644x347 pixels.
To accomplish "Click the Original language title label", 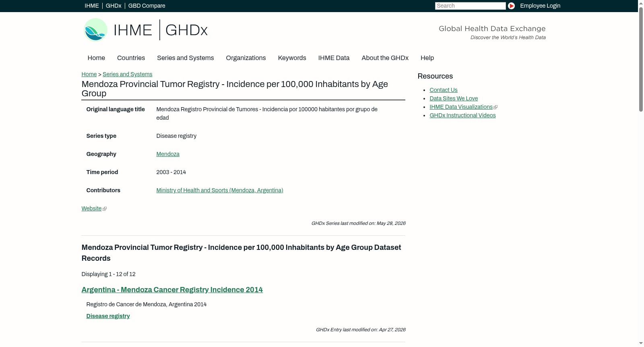I will 116,109.
